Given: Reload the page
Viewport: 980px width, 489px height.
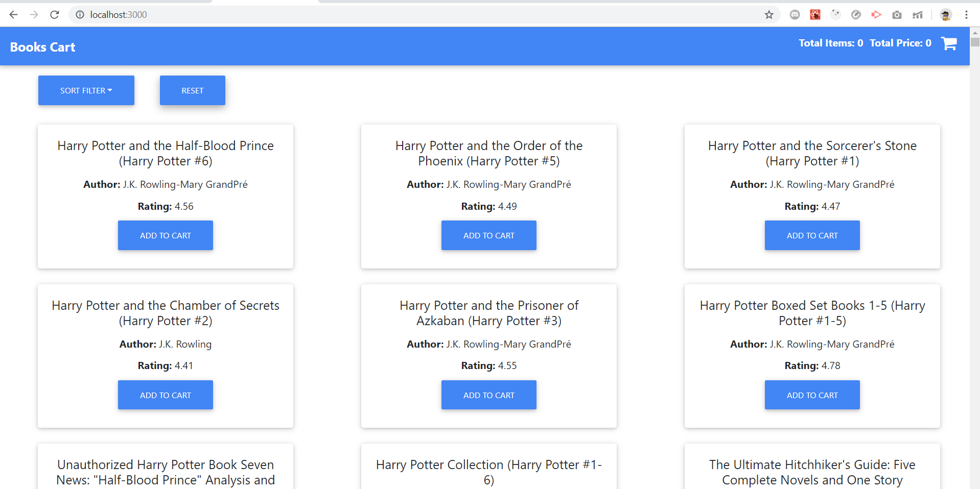Looking at the screenshot, I should pos(55,15).
